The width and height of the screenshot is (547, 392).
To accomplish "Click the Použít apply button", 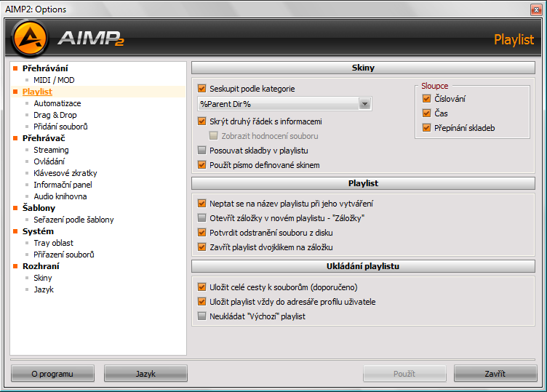I will point(404,374).
